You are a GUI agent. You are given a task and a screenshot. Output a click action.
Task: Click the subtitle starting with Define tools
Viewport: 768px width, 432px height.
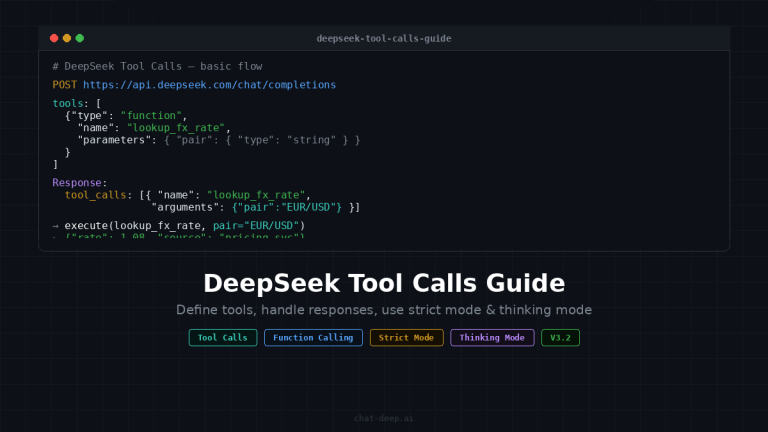click(384, 310)
